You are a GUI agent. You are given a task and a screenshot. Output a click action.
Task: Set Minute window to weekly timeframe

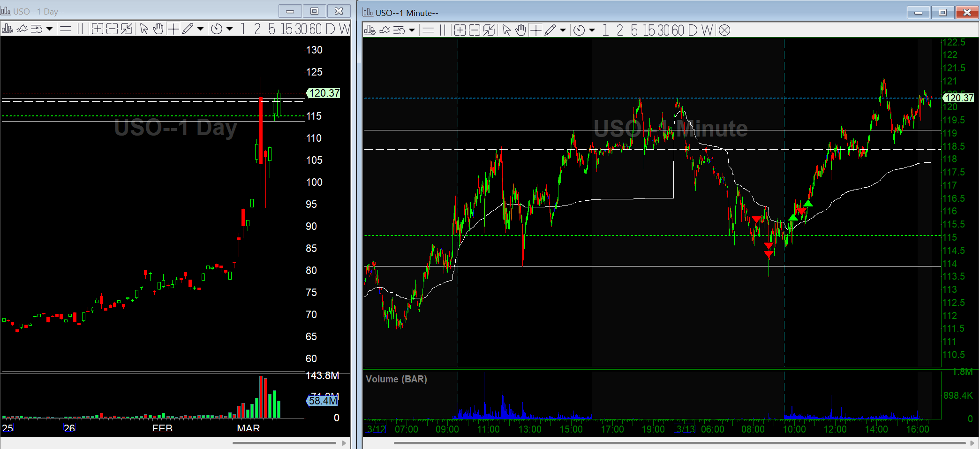pyautogui.click(x=707, y=30)
